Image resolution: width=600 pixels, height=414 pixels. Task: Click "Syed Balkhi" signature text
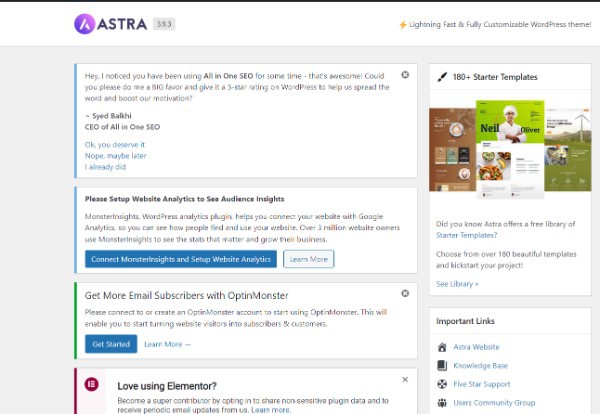[x=112, y=116]
